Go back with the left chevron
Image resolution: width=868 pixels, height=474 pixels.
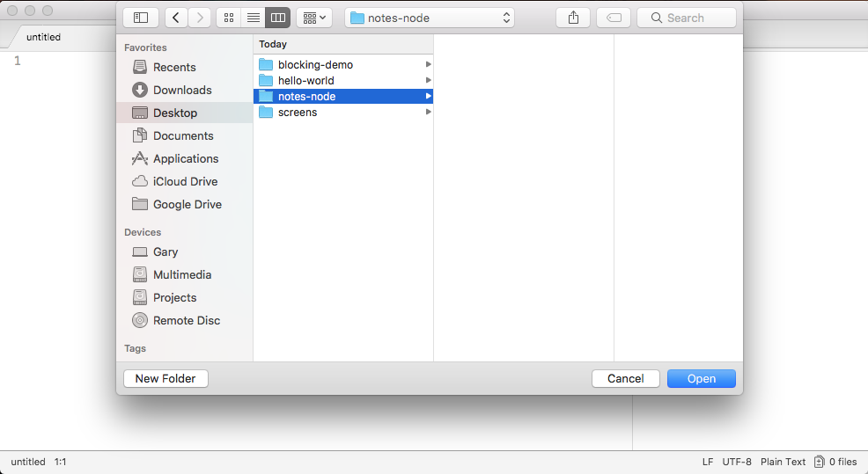176,18
